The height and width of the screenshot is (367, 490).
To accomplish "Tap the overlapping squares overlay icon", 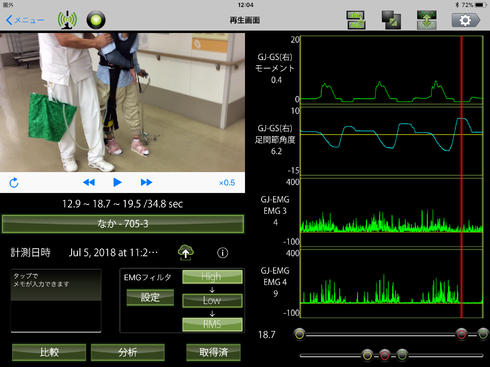I will [x=391, y=20].
